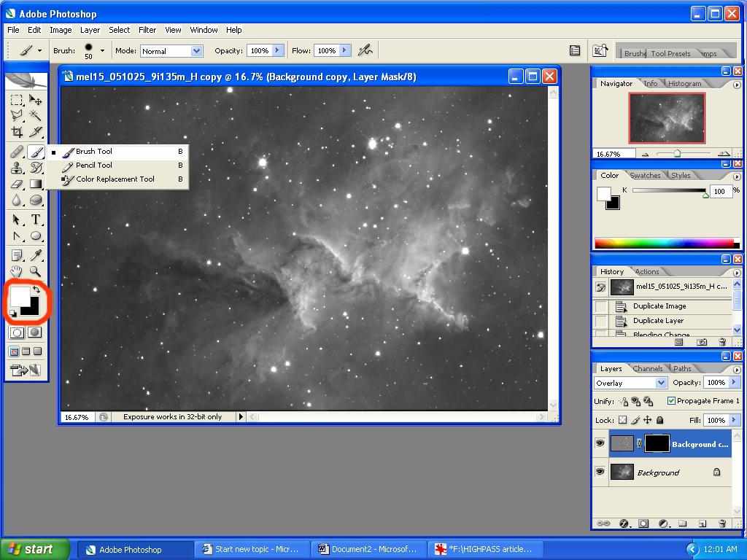This screenshot has width=747, height=560.
Task: Add a layer style in Layers panel
Action: click(x=624, y=524)
